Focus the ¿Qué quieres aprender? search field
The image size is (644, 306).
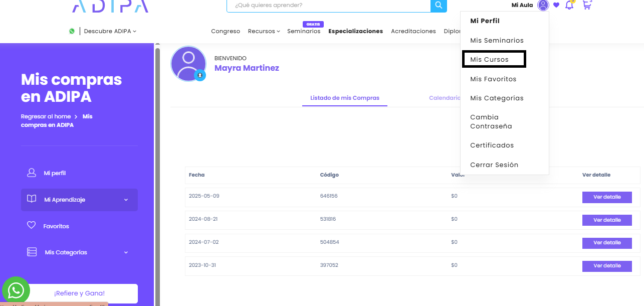[x=328, y=6]
